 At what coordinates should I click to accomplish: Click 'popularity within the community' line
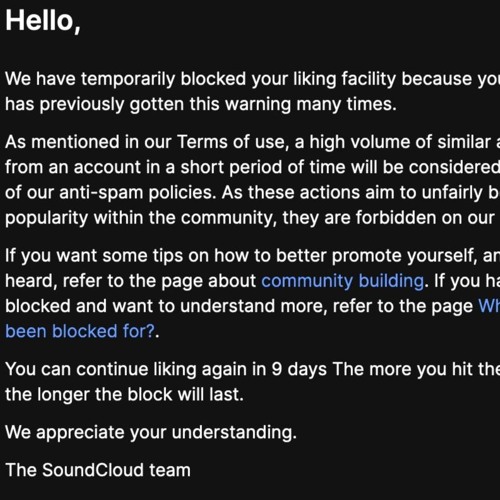(x=252, y=218)
